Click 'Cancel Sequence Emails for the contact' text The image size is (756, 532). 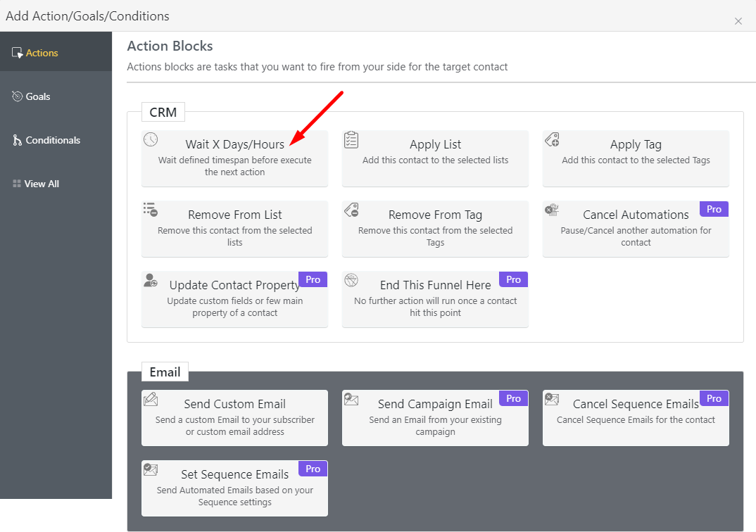(636, 419)
